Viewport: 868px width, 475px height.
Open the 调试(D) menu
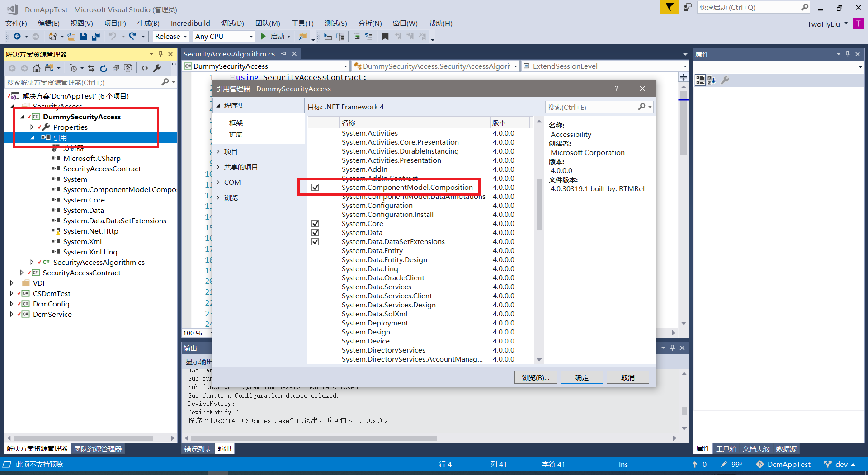point(232,24)
